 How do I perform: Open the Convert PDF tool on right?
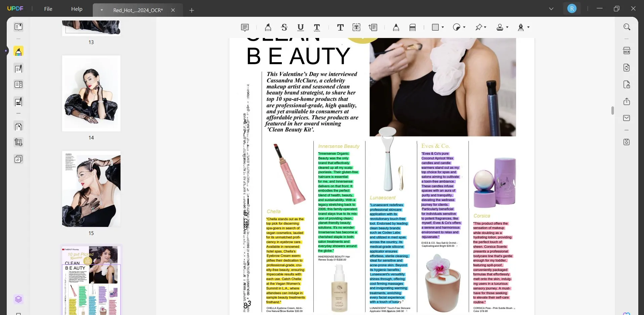pyautogui.click(x=627, y=68)
